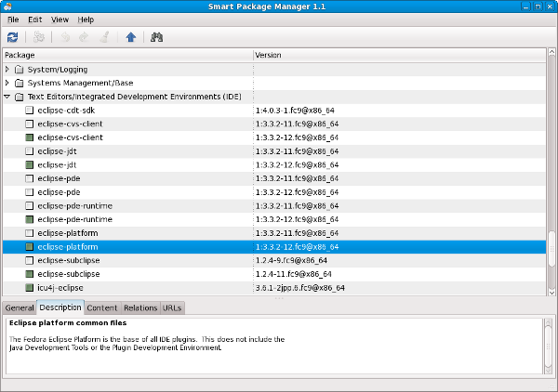The height and width of the screenshot is (392, 558).
Task: Open the File menu
Action: pyautogui.click(x=13, y=20)
